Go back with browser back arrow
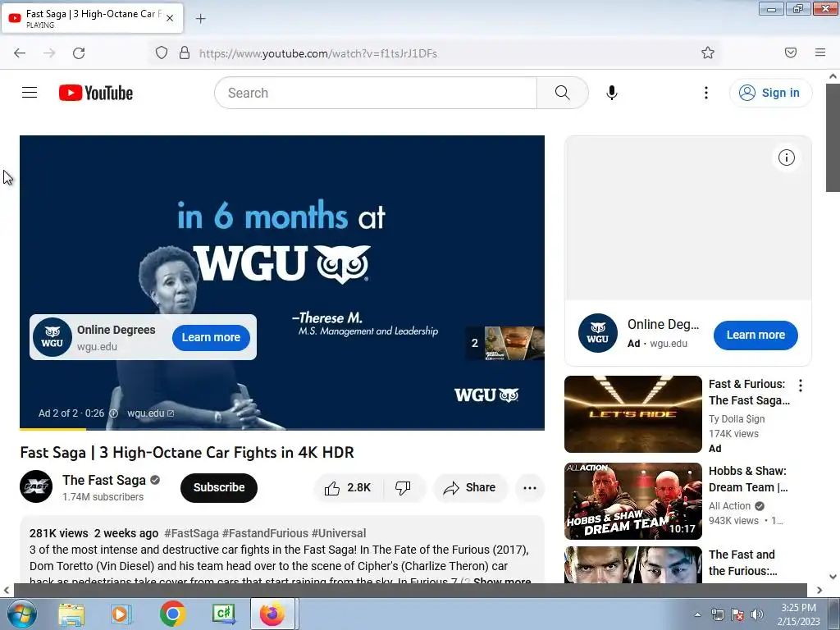The width and height of the screenshot is (840, 630). [20, 52]
